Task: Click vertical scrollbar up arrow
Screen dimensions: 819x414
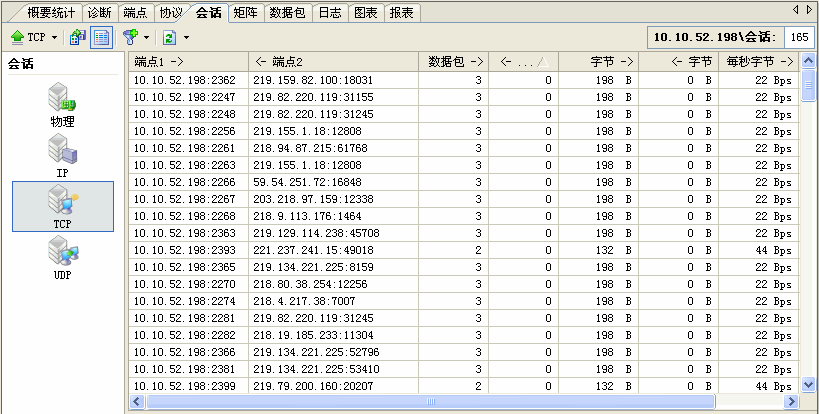Action: coord(808,61)
